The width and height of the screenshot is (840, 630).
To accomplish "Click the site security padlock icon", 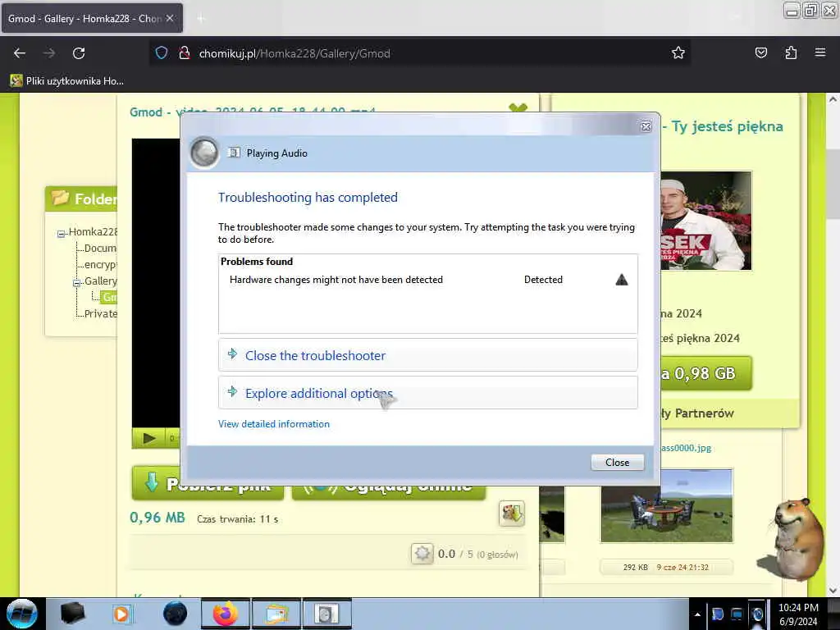I will coord(185,53).
